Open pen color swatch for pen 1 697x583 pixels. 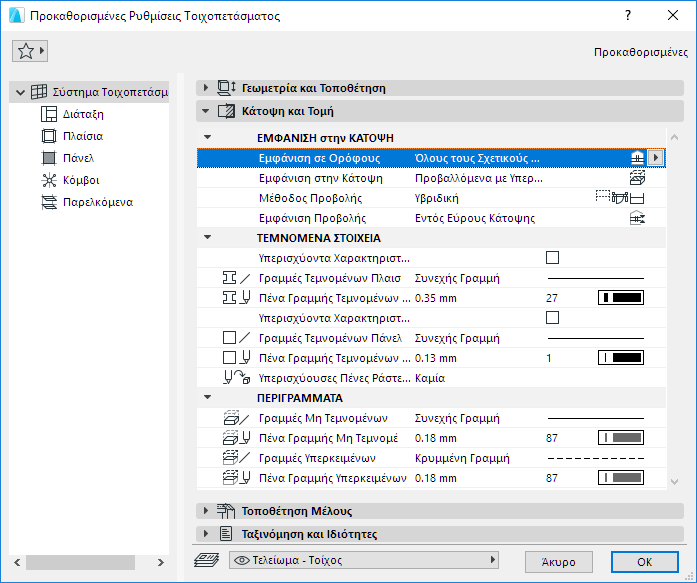[x=621, y=358]
